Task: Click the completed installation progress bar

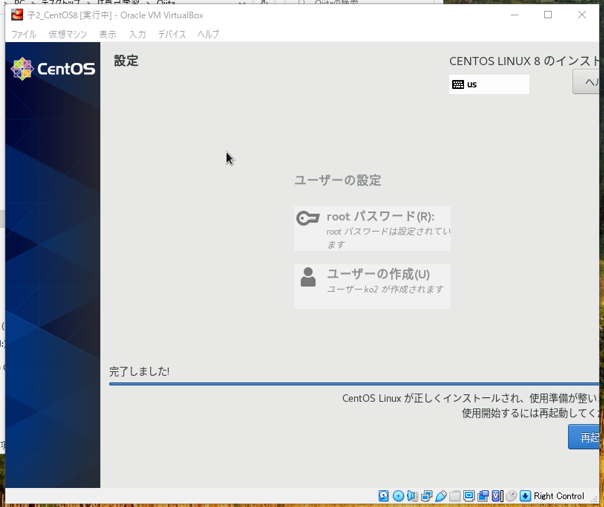Action: (354, 384)
